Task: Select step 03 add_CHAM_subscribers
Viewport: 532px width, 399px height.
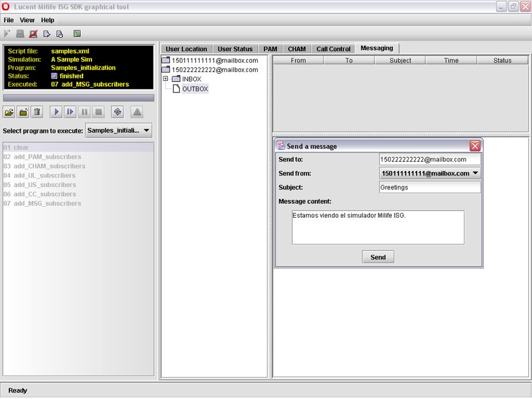Action: tap(78, 166)
